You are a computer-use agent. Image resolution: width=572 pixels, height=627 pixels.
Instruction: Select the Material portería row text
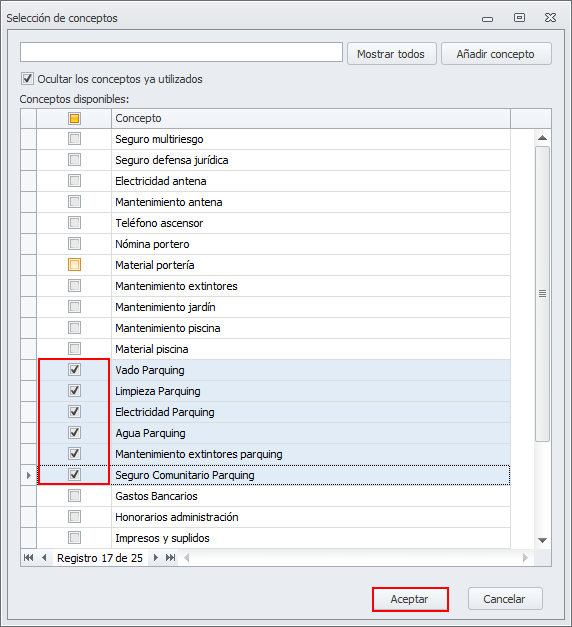click(155, 265)
